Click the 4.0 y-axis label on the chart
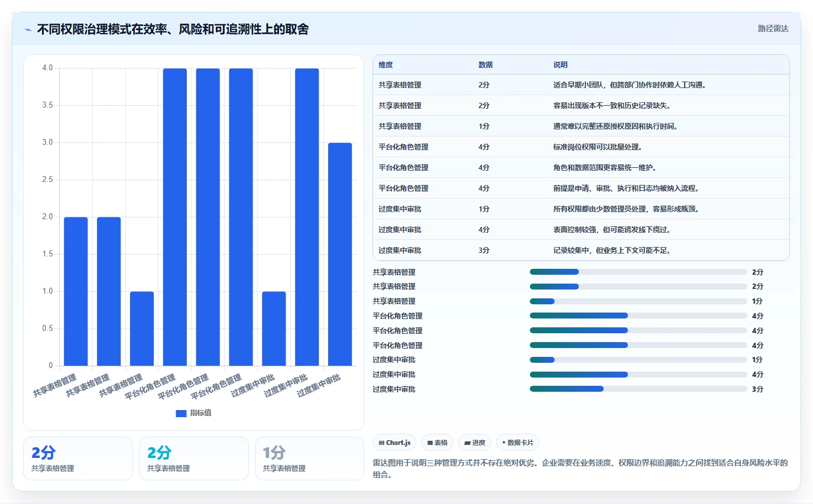 [x=47, y=68]
